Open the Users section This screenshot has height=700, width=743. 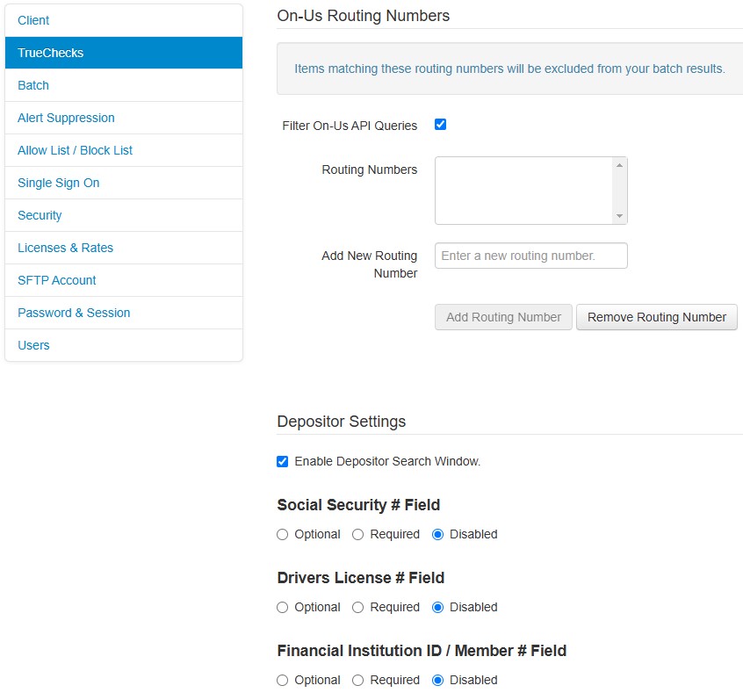pos(124,345)
